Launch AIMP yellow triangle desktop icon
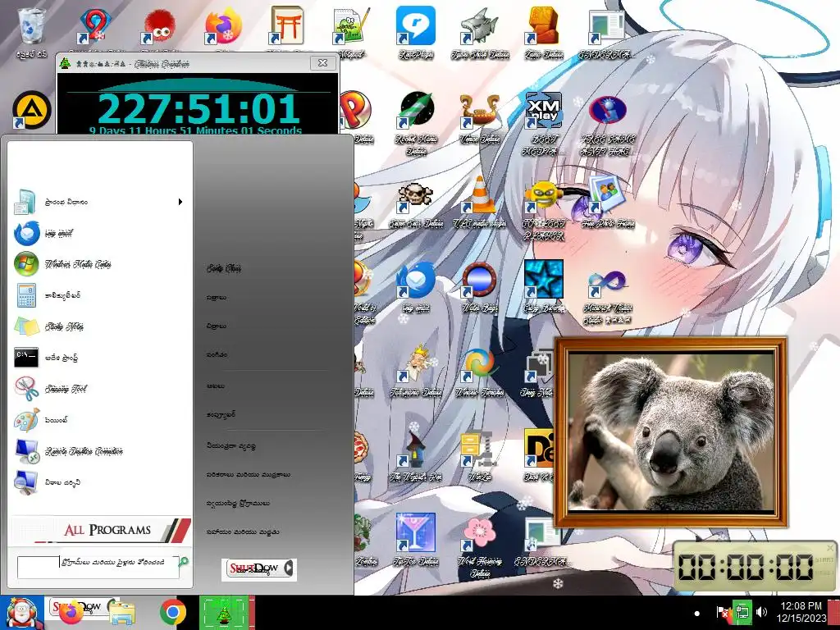The width and height of the screenshot is (840, 630). 32,110
